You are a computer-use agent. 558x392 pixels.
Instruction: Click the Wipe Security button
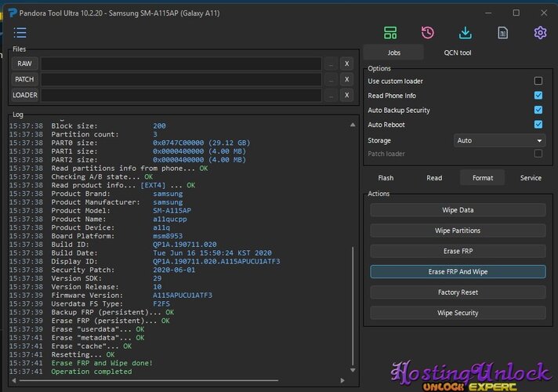[458, 313]
